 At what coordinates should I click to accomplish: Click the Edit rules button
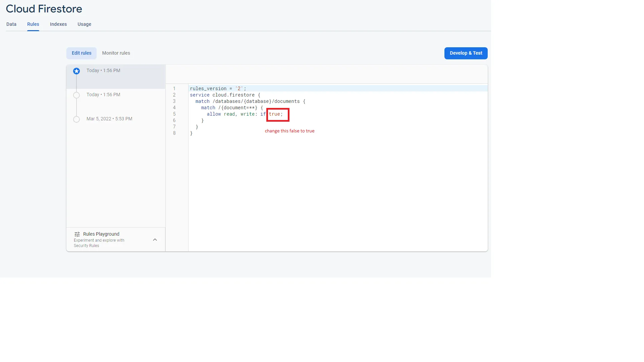coord(82,53)
